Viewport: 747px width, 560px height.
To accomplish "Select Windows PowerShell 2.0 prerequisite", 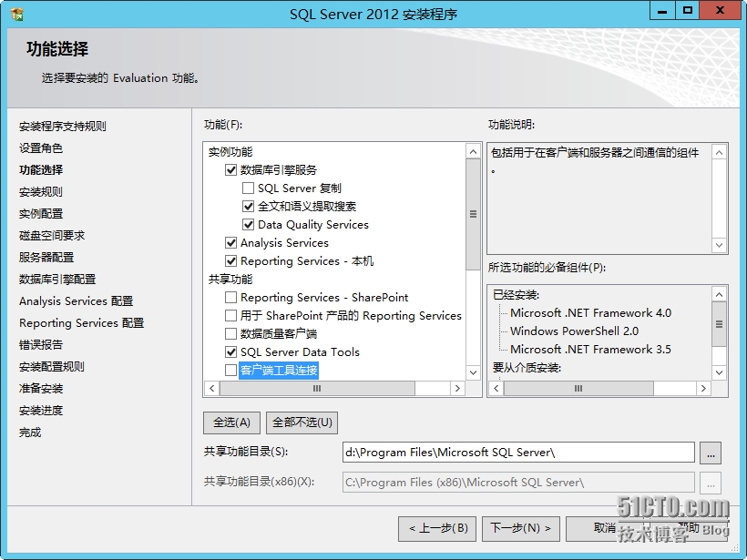I will coord(574,331).
